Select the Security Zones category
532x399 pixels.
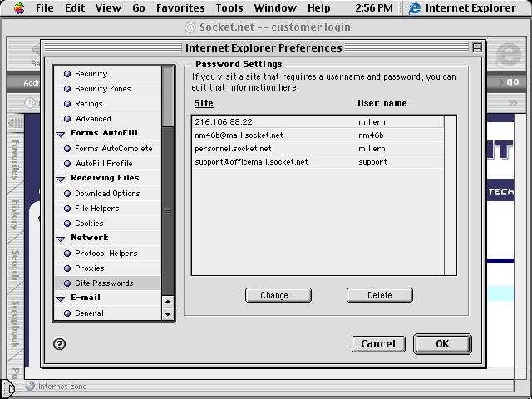click(107, 89)
